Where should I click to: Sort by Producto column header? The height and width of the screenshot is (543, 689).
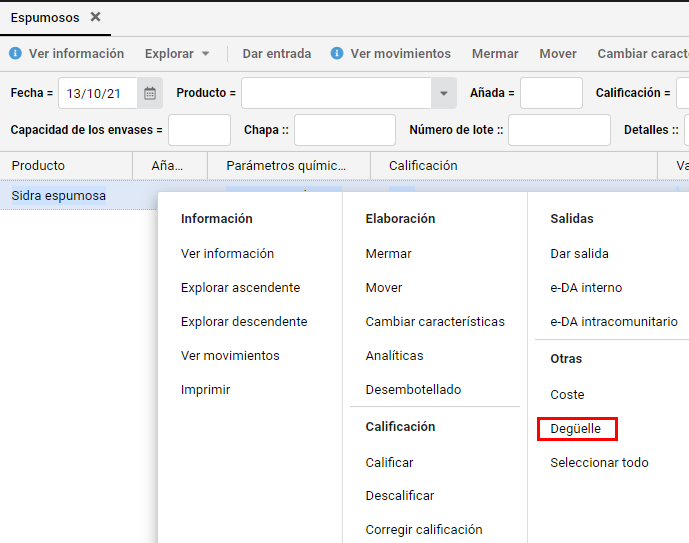pyautogui.click(x=66, y=166)
